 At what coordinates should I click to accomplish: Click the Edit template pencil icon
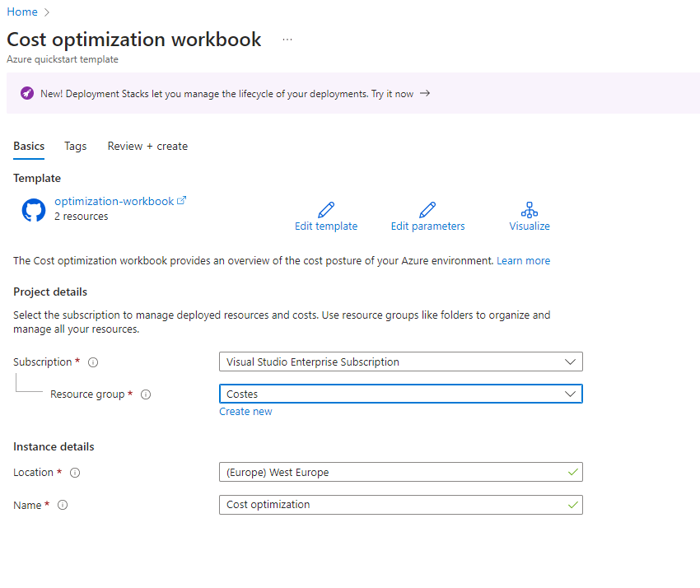326,210
